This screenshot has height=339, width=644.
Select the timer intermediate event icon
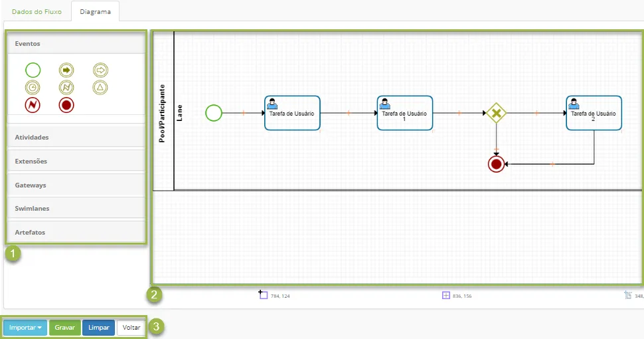coord(33,87)
